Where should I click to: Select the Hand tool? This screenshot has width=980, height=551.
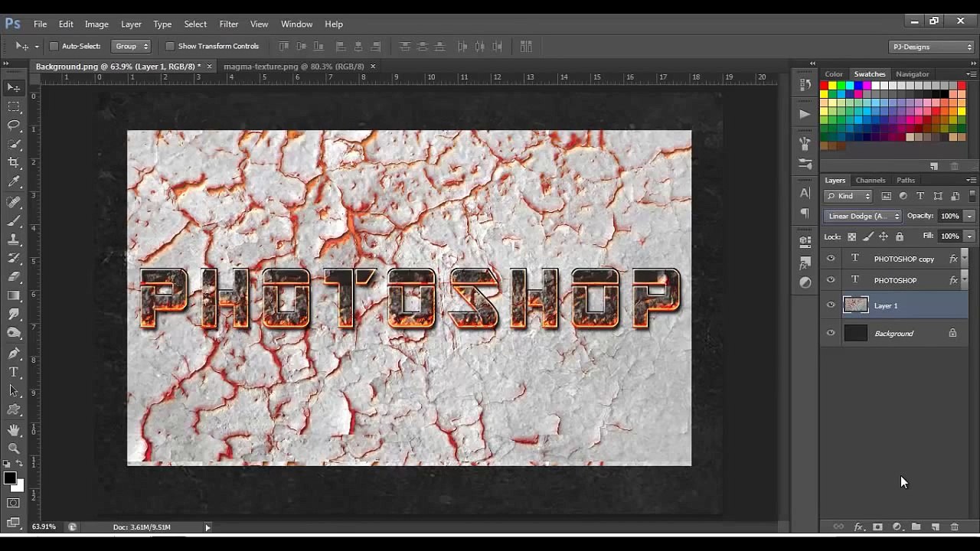point(14,430)
